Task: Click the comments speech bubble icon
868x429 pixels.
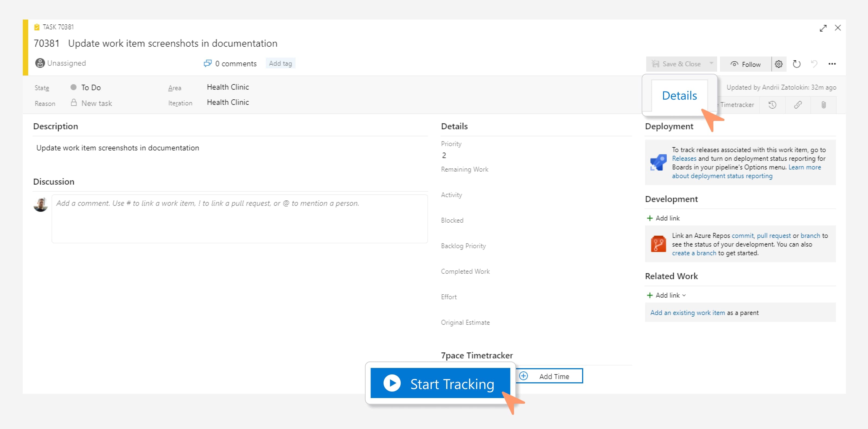Action: [x=208, y=64]
